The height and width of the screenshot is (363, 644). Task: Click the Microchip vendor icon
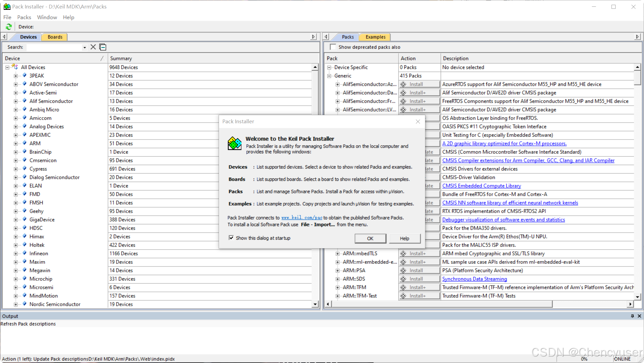pos(24,279)
